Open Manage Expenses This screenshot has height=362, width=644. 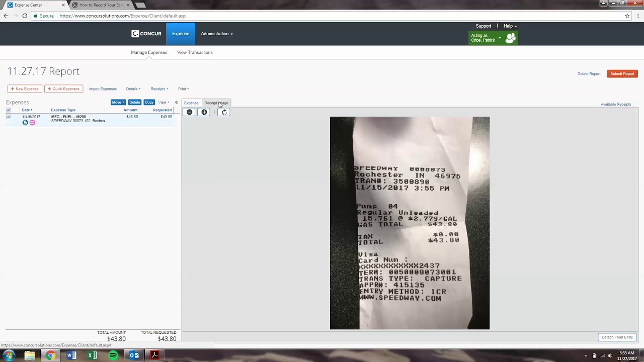tap(149, 52)
